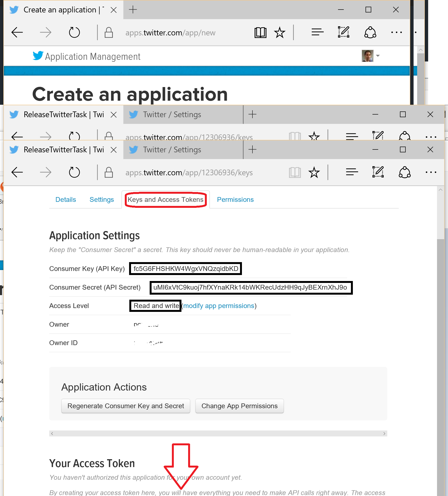Click the front window vertical scrollbar up arrow
The height and width of the screenshot is (496, 448).
tap(441, 190)
